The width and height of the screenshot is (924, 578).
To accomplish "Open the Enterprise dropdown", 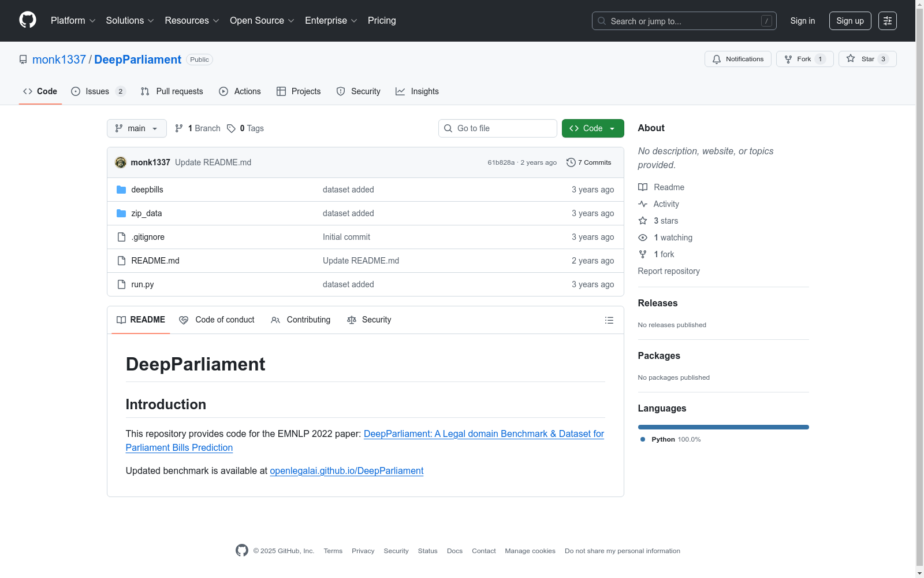I will (331, 21).
